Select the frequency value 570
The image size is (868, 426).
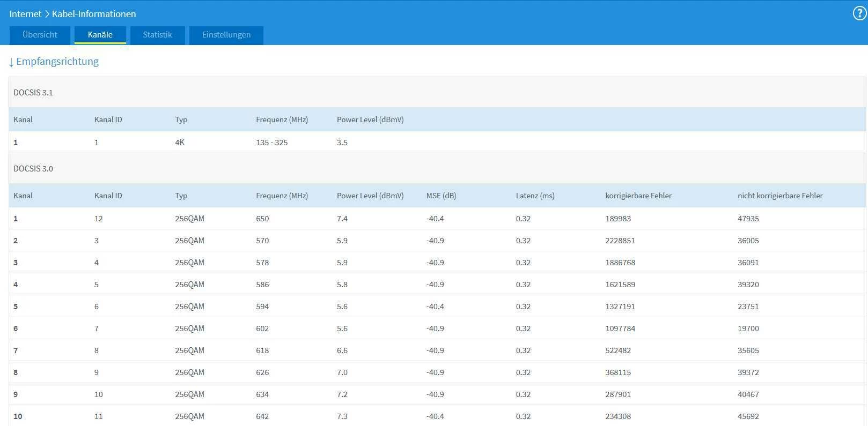click(262, 241)
